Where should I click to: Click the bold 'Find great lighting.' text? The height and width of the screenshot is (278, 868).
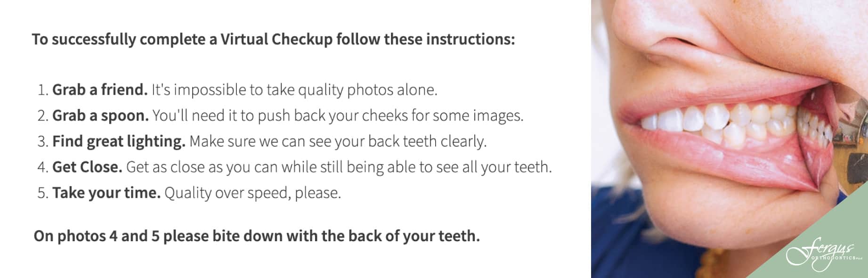click(x=119, y=141)
